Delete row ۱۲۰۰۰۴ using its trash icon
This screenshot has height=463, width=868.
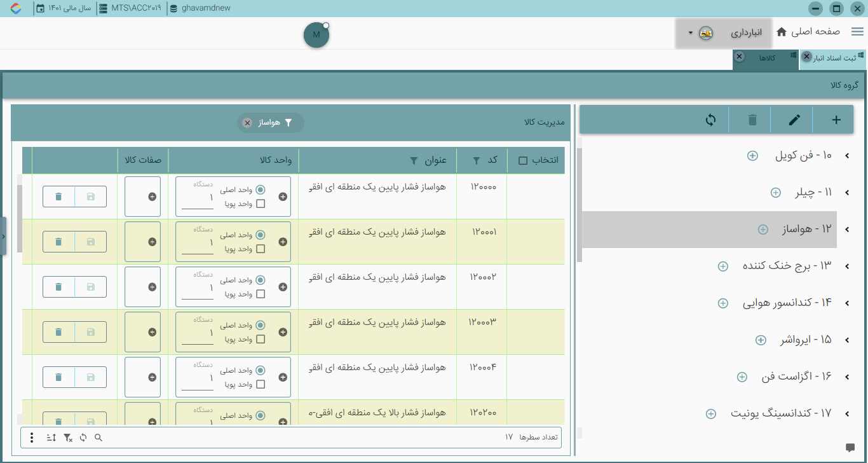pos(58,377)
